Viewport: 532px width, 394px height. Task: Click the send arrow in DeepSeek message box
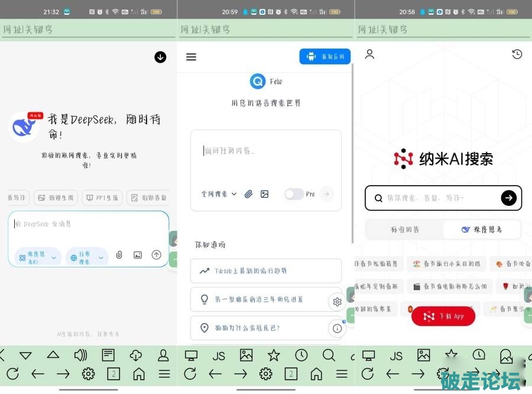click(156, 255)
